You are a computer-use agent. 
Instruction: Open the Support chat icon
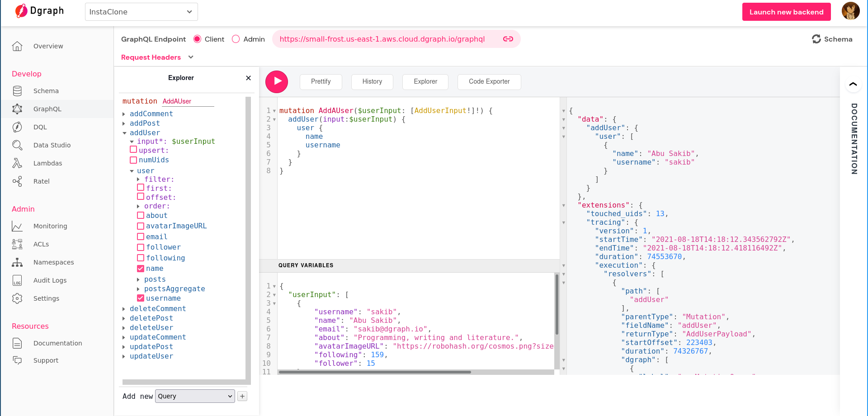[17, 360]
